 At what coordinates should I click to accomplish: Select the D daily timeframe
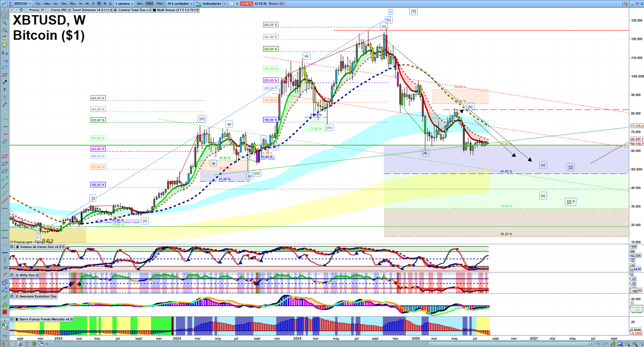(x=93, y=4)
